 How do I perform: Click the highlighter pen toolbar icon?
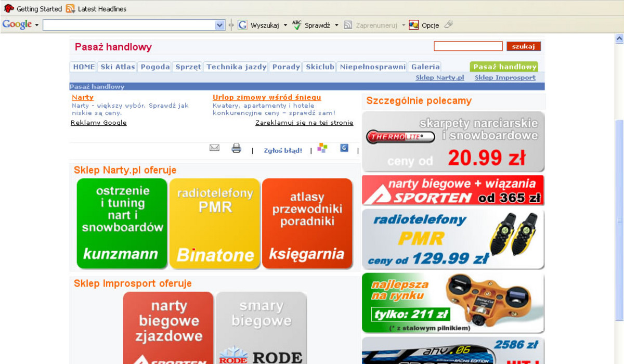pyautogui.click(x=448, y=24)
